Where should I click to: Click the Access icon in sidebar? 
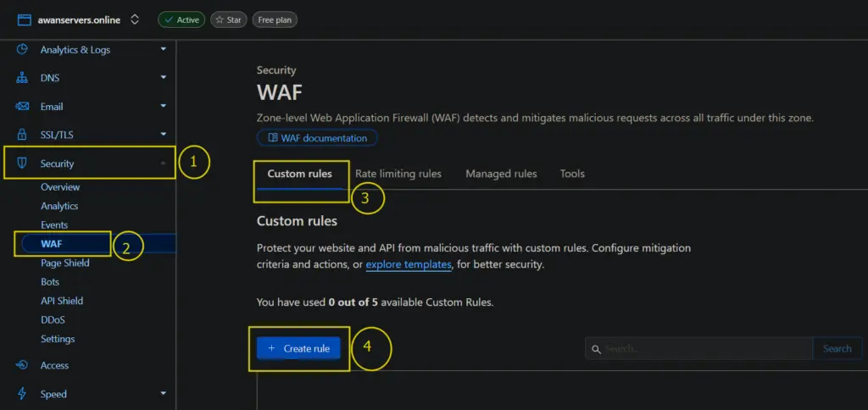[22, 365]
